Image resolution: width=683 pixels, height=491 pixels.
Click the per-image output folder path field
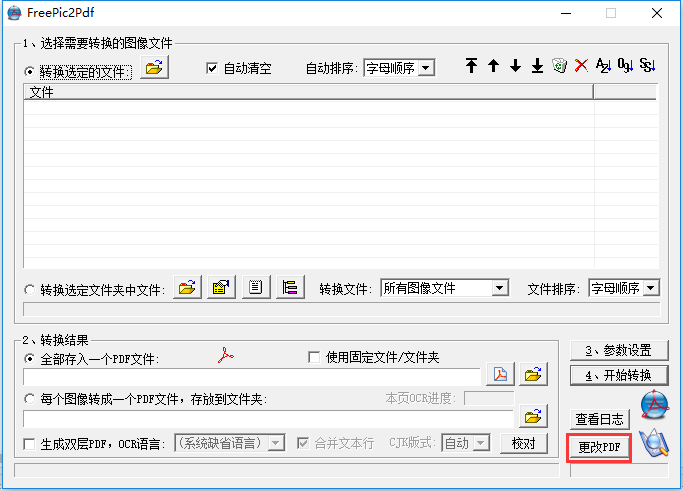pyautogui.click(x=268, y=419)
